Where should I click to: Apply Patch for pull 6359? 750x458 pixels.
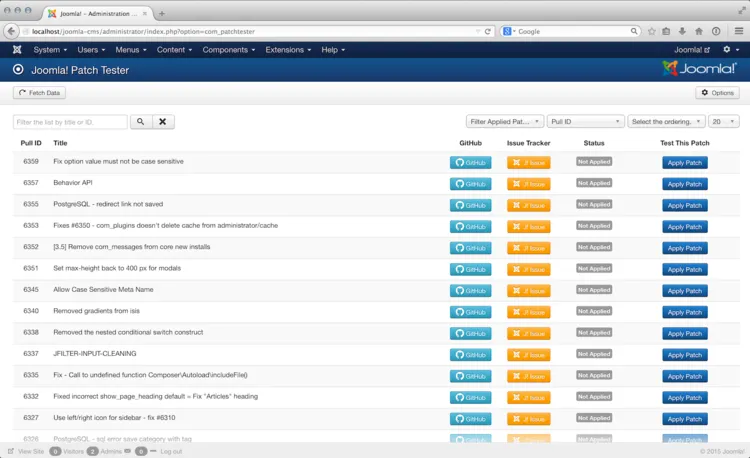684,163
